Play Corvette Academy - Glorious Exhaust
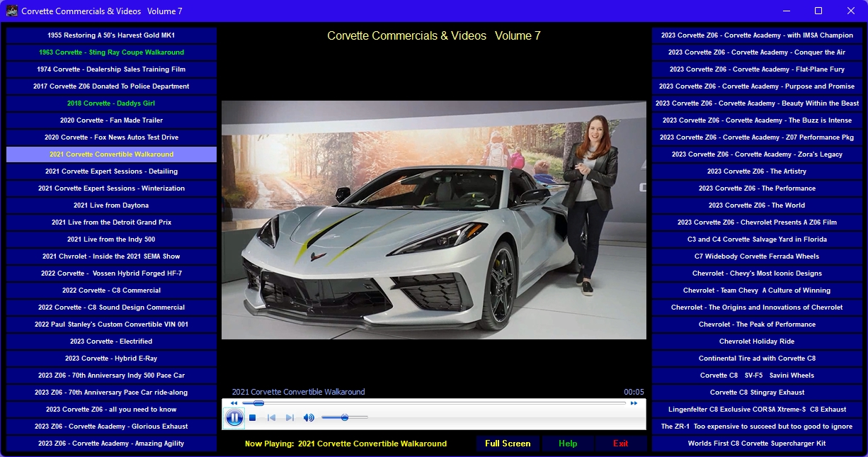The width and height of the screenshot is (868, 457). 111,427
